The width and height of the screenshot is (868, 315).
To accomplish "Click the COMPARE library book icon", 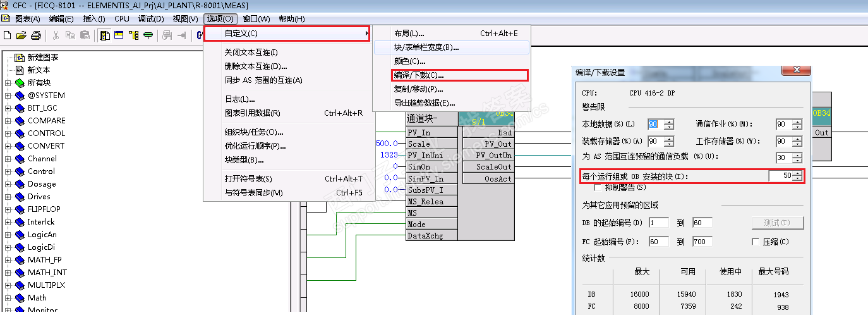I will [x=20, y=120].
